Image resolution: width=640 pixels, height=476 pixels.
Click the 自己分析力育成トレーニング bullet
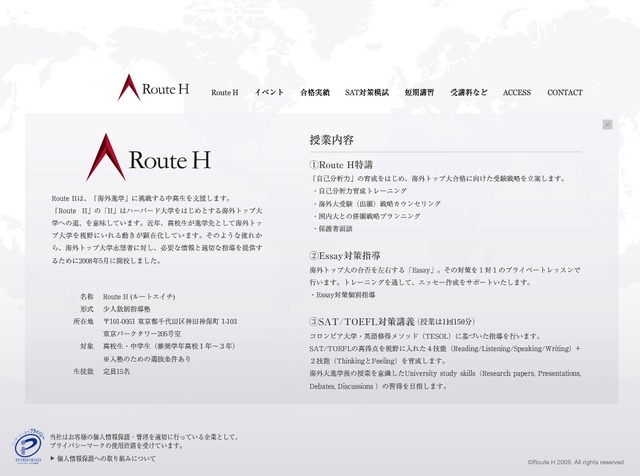coord(360,191)
